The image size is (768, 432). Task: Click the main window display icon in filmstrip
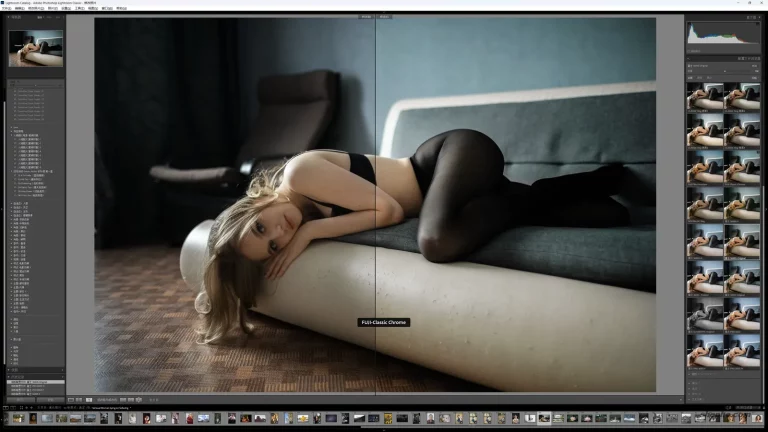coord(6,408)
